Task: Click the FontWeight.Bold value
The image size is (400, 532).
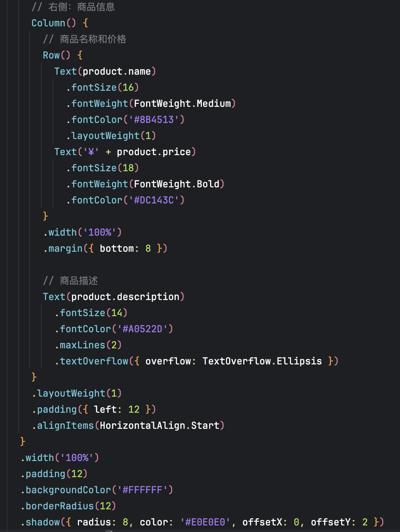Action: click(x=177, y=184)
